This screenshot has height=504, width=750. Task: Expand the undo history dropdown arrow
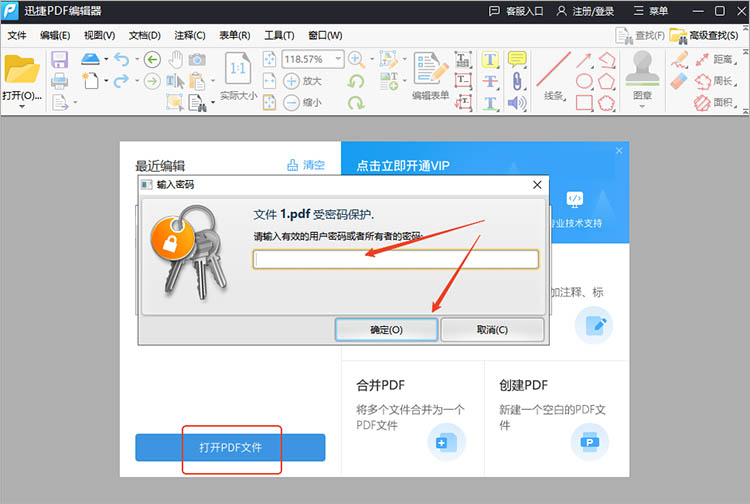pyautogui.click(x=137, y=59)
